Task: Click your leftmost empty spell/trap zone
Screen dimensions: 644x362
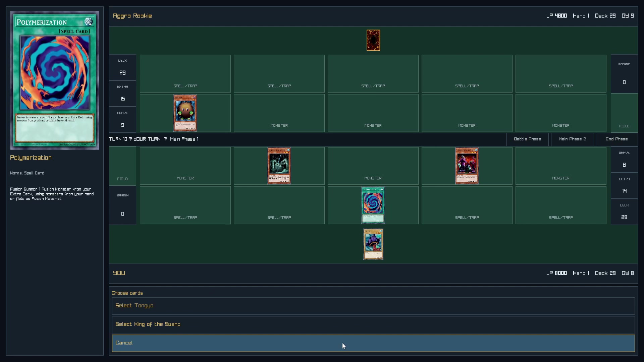Action: pos(185,205)
